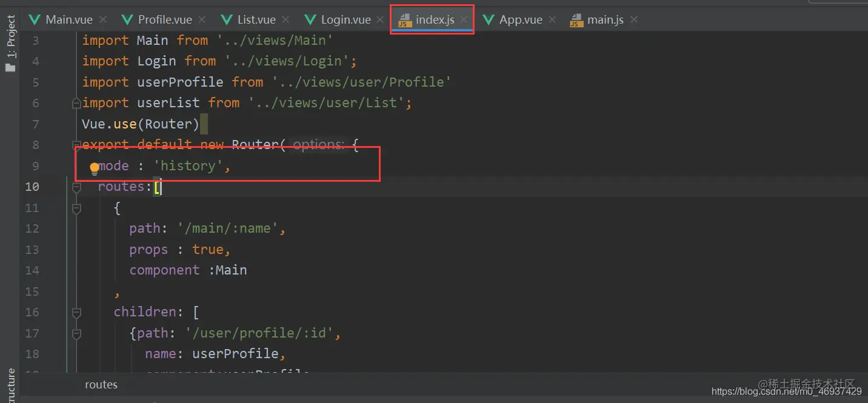Click the JS file icon on index.js tab
This screenshot has width=868, height=403.
point(404,21)
